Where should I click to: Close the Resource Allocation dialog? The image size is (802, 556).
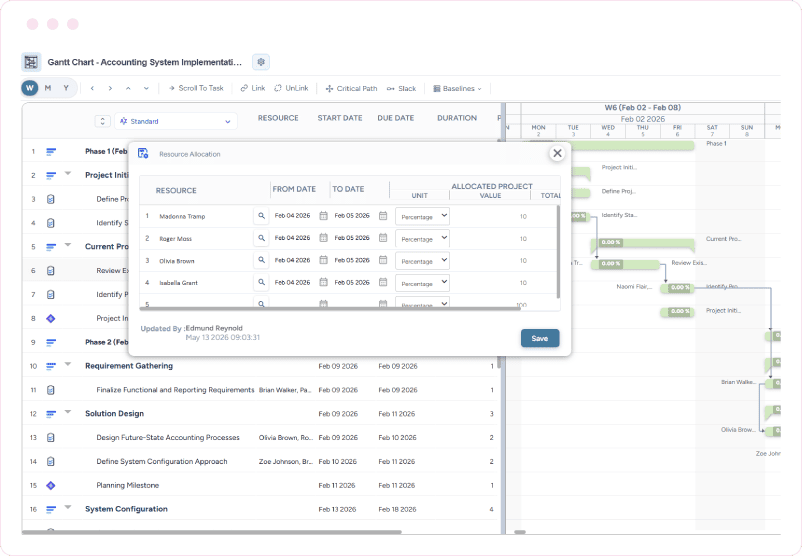[558, 153]
